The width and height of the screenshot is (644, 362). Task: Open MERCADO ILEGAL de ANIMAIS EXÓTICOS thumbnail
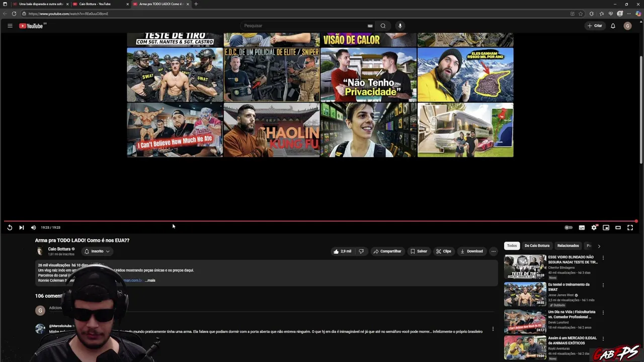[525, 348]
